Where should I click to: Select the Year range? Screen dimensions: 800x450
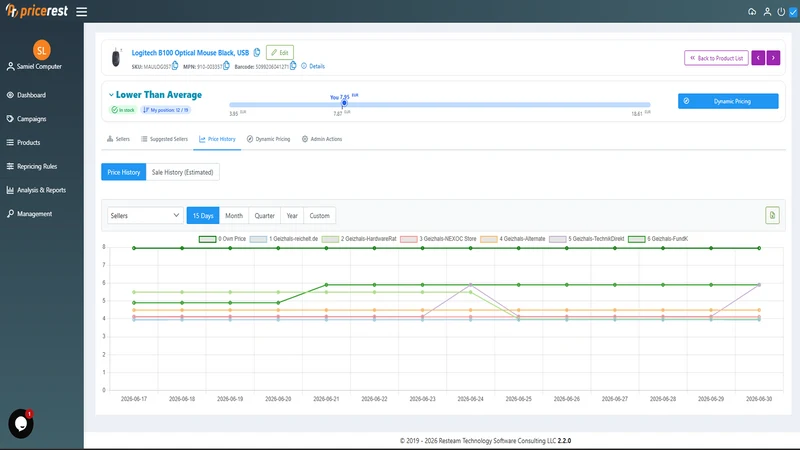292,215
